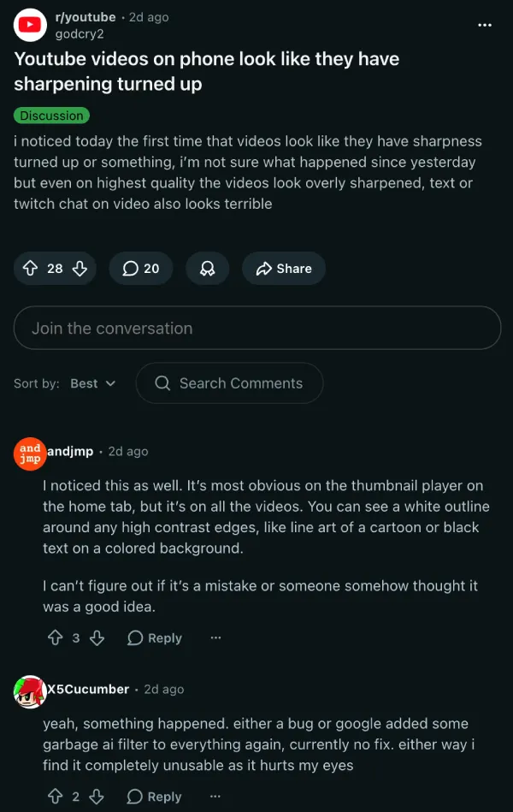This screenshot has width=513, height=812.
Task: Click the r/youtube subreddit avatar
Action: (x=30, y=26)
